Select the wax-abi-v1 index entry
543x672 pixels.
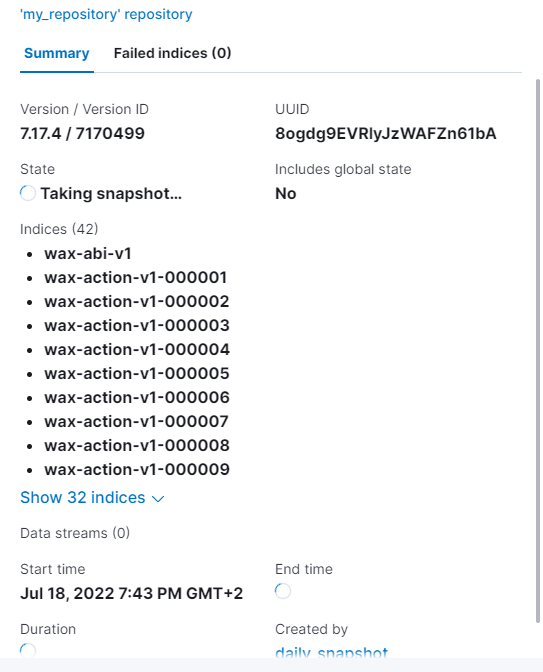coord(88,253)
